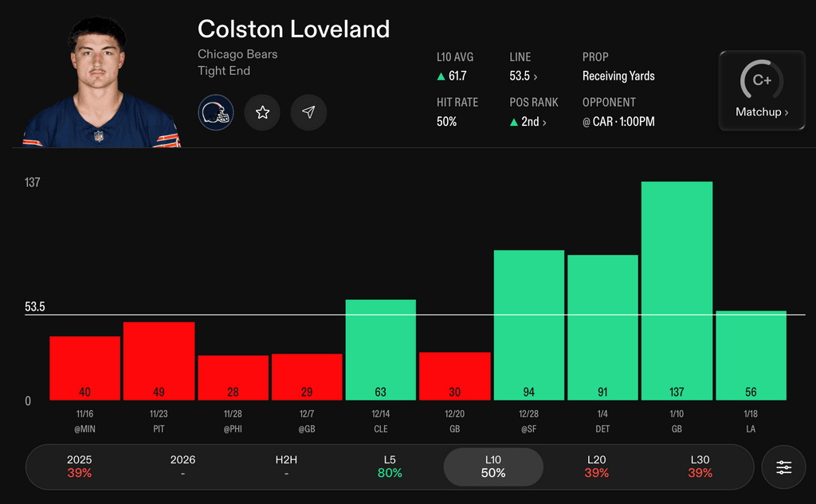Image resolution: width=816 pixels, height=504 pixels.
Task: Click the 11/16 @MIN date label
Action: coord(84,421)
